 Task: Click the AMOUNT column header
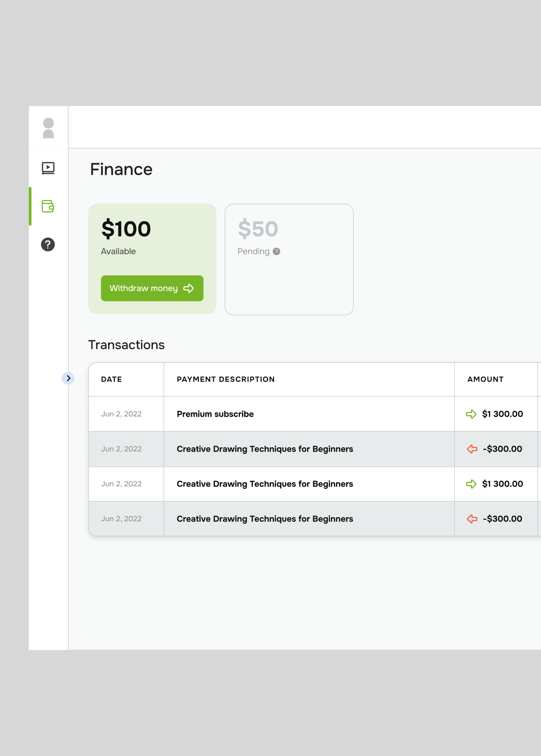[486, 379]
